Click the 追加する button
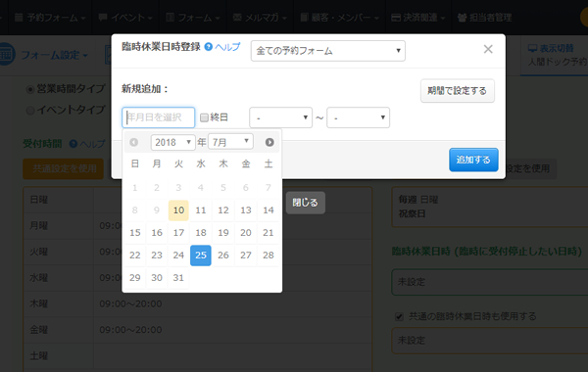 tap(473, 160)
